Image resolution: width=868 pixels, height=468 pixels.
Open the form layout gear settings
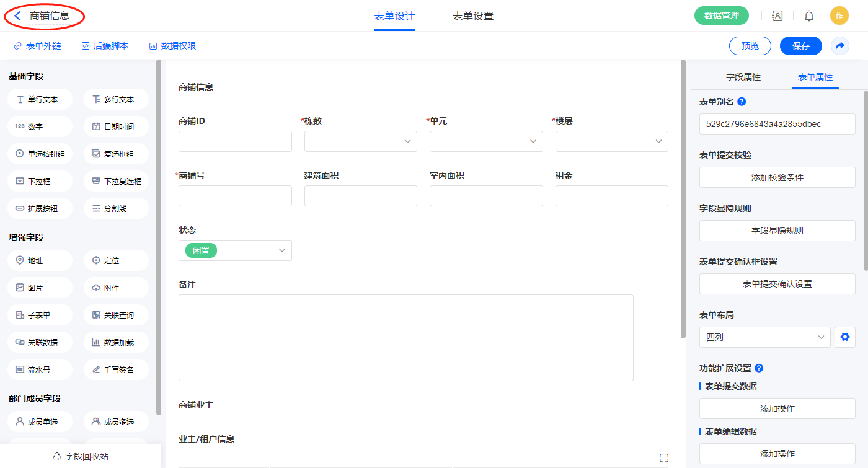(x=844, y=337)
